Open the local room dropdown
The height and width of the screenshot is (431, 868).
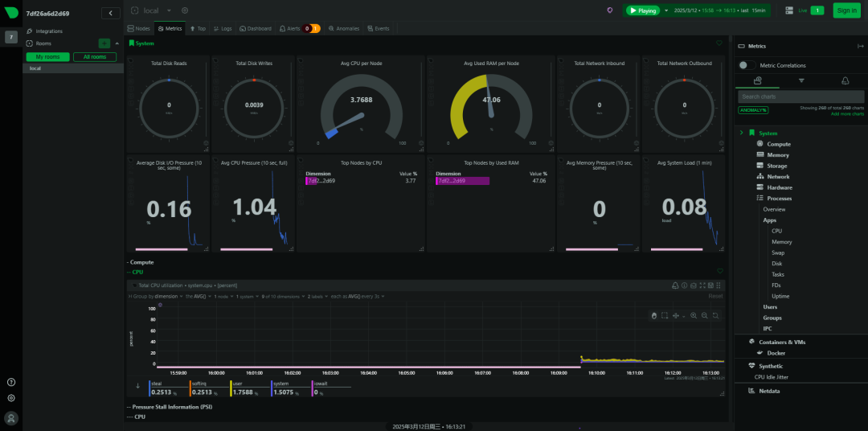coord(168,10)
